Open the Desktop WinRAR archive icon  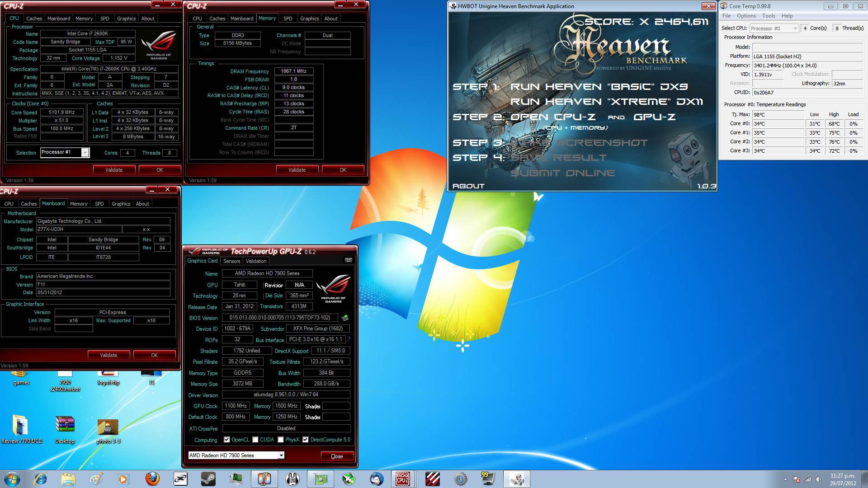point(65,429)
